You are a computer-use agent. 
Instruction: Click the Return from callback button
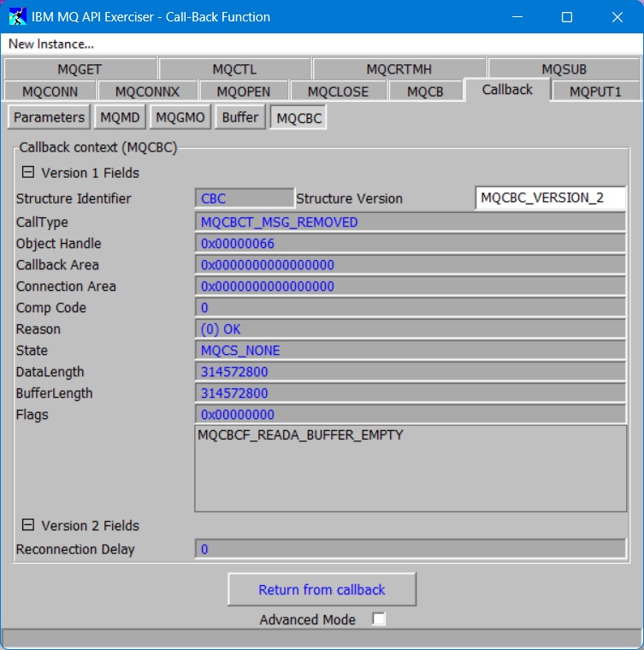pos(322,589)
